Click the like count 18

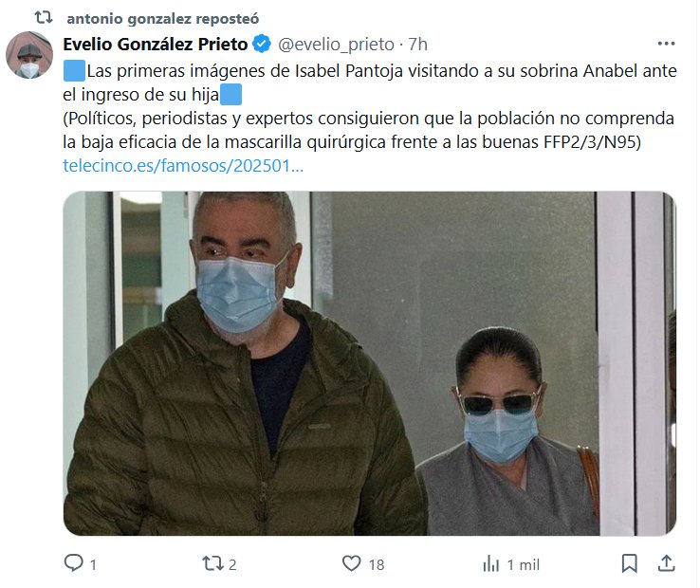[x=377, y=565]
